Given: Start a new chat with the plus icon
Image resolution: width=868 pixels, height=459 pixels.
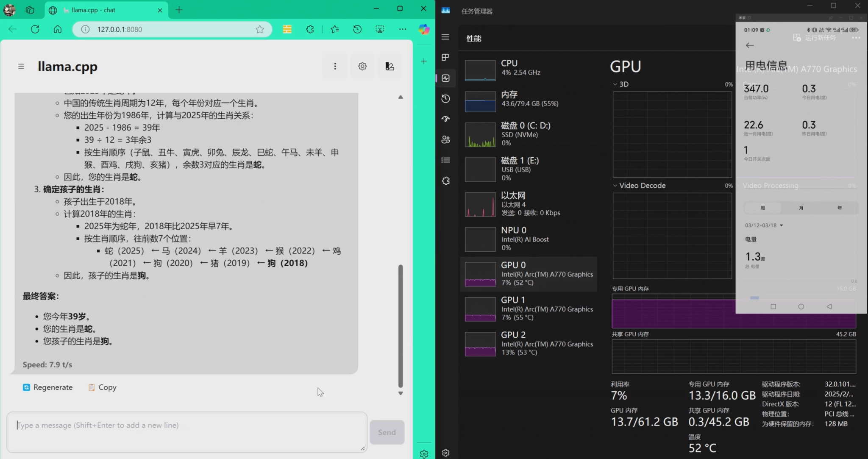Looking at the screenshot, I should tap(423, 61).
